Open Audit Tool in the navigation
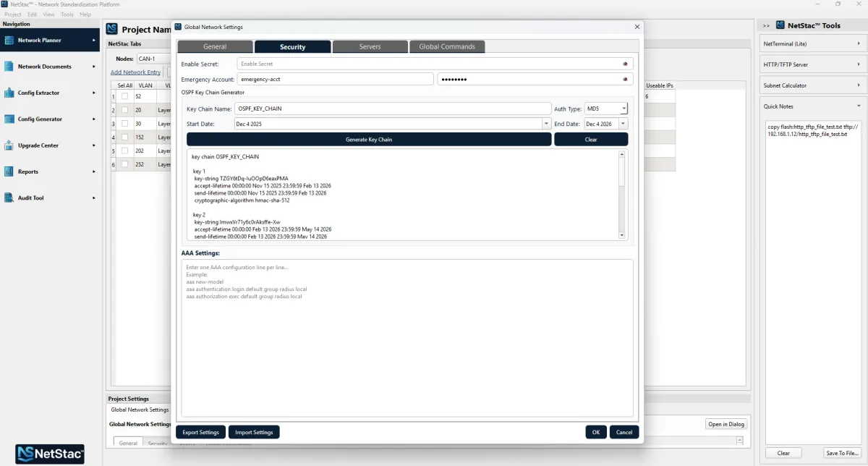The image size is (868, 466). [49, 198]
